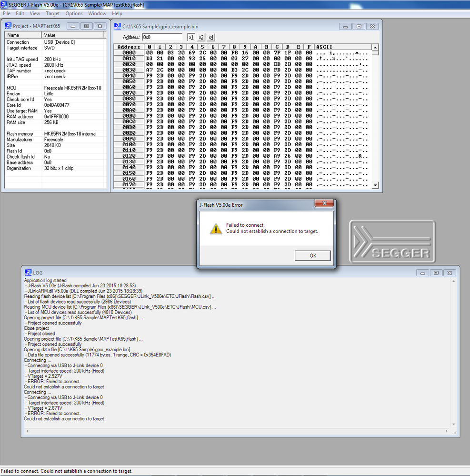The width and height of the screenshot is (470, 476).
Task: Close the J-Flash Error dialog
Action: (x=324, y=203)
